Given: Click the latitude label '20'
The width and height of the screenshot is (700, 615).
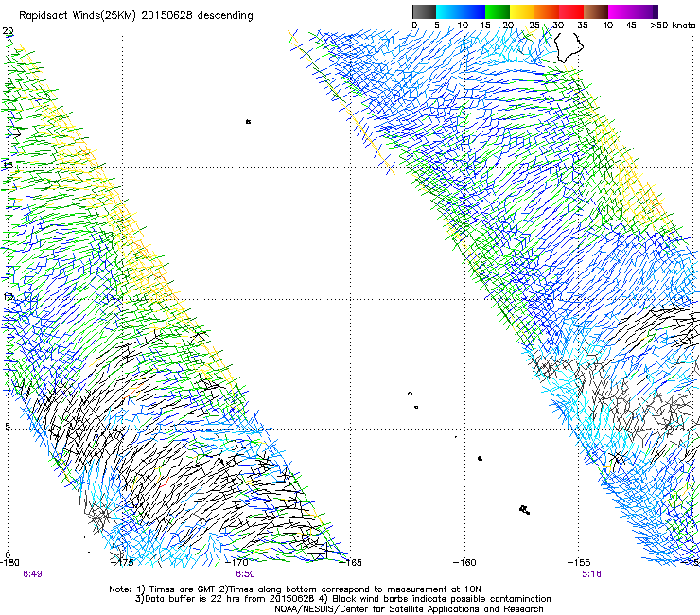Looking at the screenshot, I should pyautogui.click(x=8, y=31).
